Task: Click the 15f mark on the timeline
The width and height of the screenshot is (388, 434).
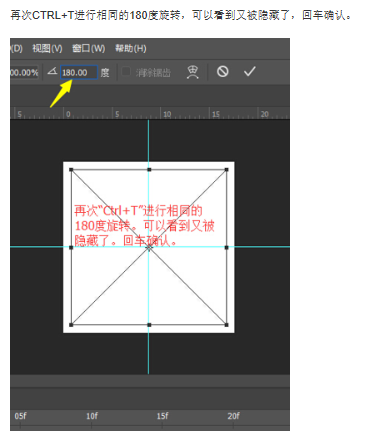Action: click(163, 416)
